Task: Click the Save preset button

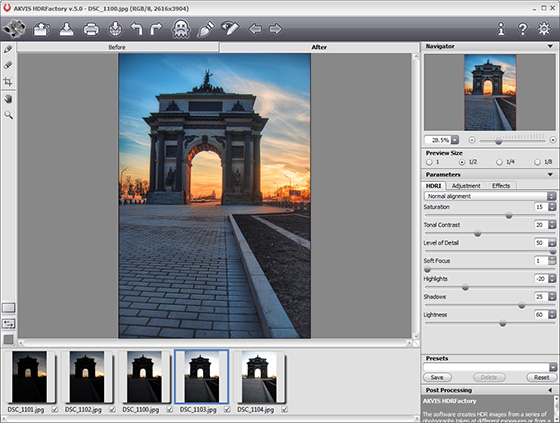Action: [x=437, y=377]
